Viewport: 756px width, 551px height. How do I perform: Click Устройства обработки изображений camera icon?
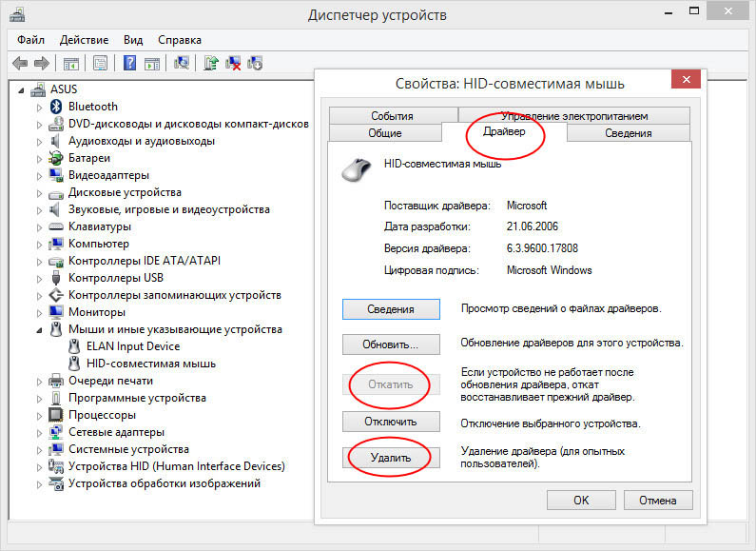(x=56, y=483)
